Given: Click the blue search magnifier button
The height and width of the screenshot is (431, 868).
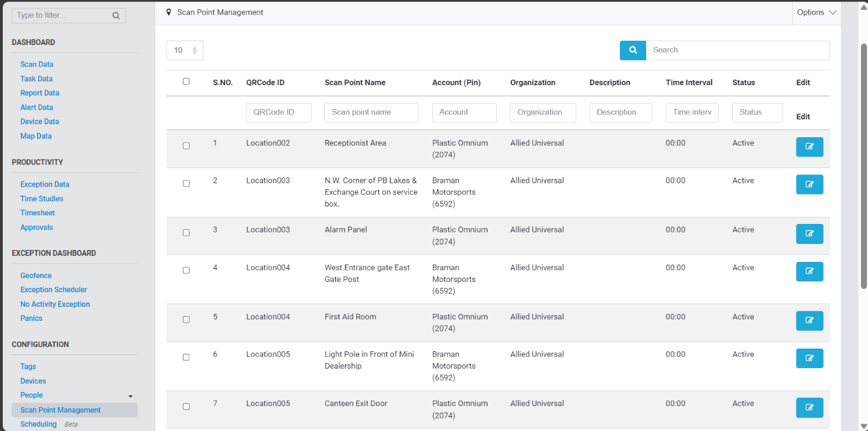Looking at the screenshot, I should [633, 50].
